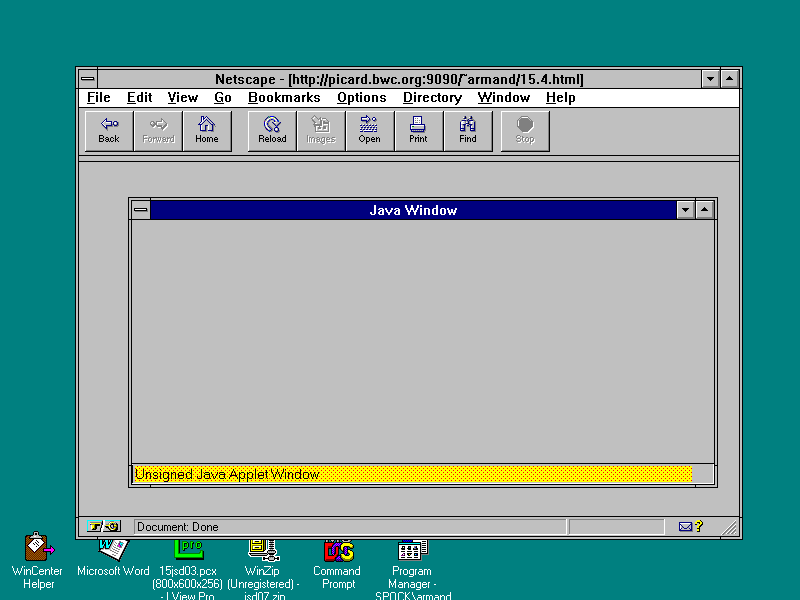Open the Java Window control menu box
Screen dimensions: 800x600
tap(141, 210)
